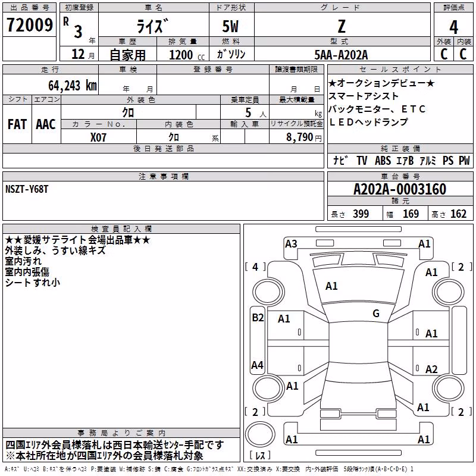Screen dimensions: 476x476
Task: Click grade value Z
Action: (x=342, y=26)
